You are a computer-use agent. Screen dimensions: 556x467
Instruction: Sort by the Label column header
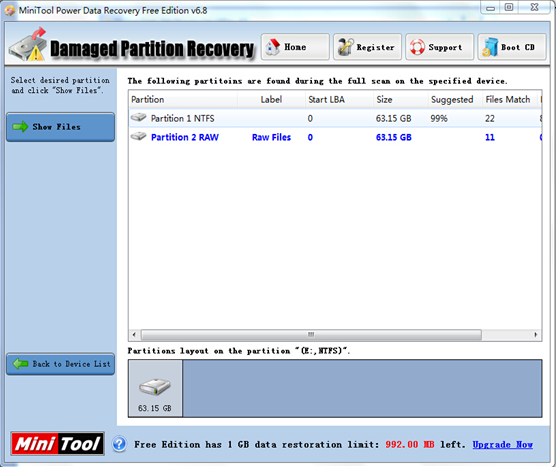(271, 99)
